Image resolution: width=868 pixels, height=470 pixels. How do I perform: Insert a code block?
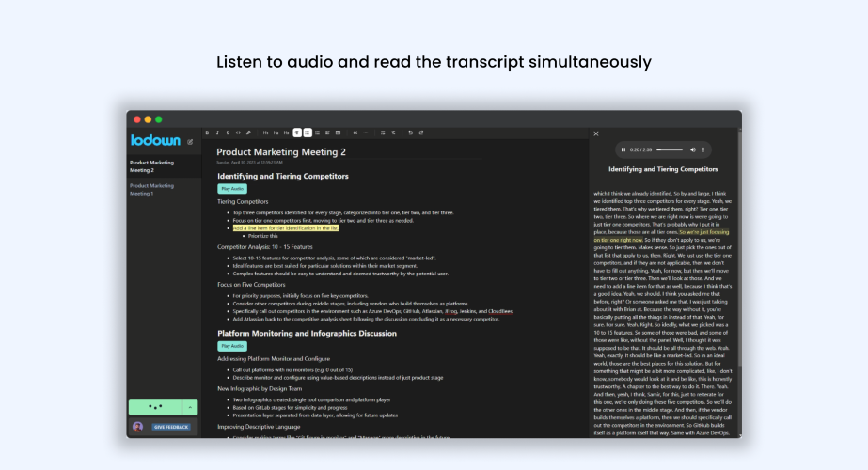339,133
